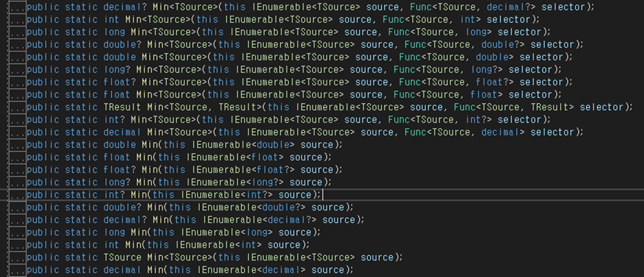
Task: Expand the '...' box before 'TResult Min<TSource, TResult>' line
Action: (18, 108)
